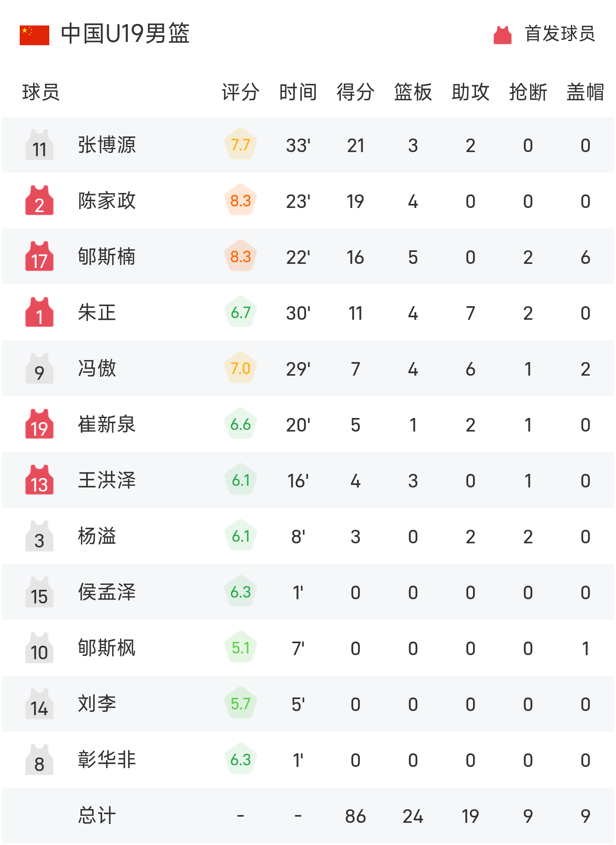Image resolution: width=616 pixels, height=845 pixels.
Task: Click gray jersey number 14 icon
Action: 39,704
